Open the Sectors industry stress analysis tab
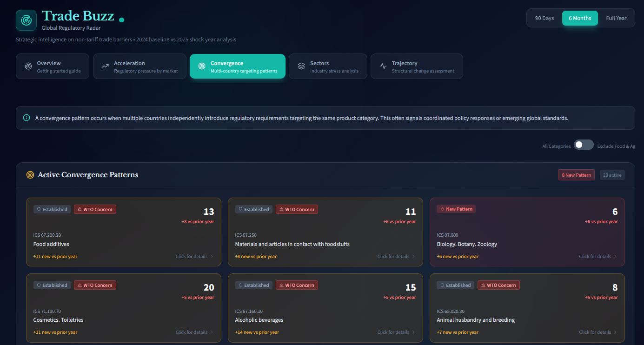The width and height of the screenshot is (644, 345). pos(328,66)
